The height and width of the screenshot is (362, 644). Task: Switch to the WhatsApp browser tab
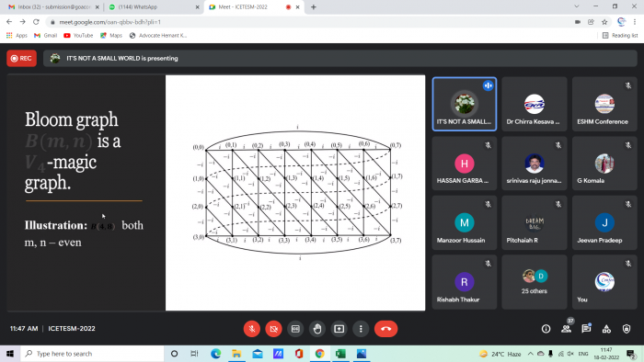[153, 7]
